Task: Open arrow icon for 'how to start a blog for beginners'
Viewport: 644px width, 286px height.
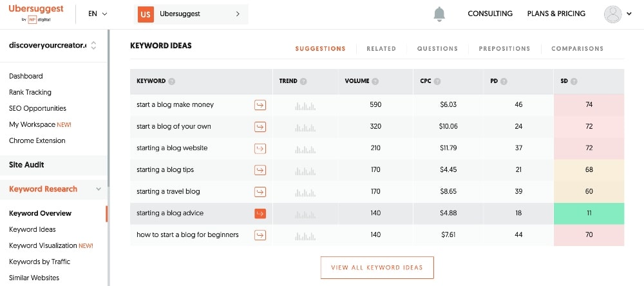Action: click(x=260, y=235)
